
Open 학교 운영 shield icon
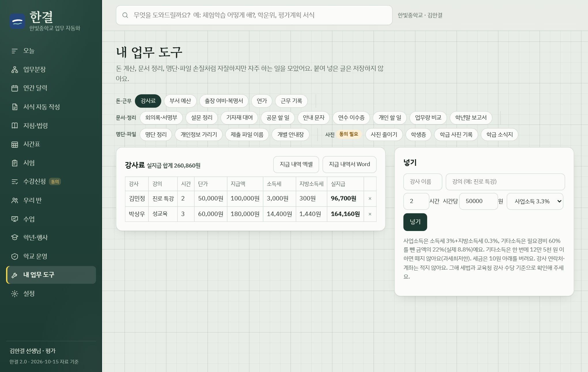[x=14, y=256]
